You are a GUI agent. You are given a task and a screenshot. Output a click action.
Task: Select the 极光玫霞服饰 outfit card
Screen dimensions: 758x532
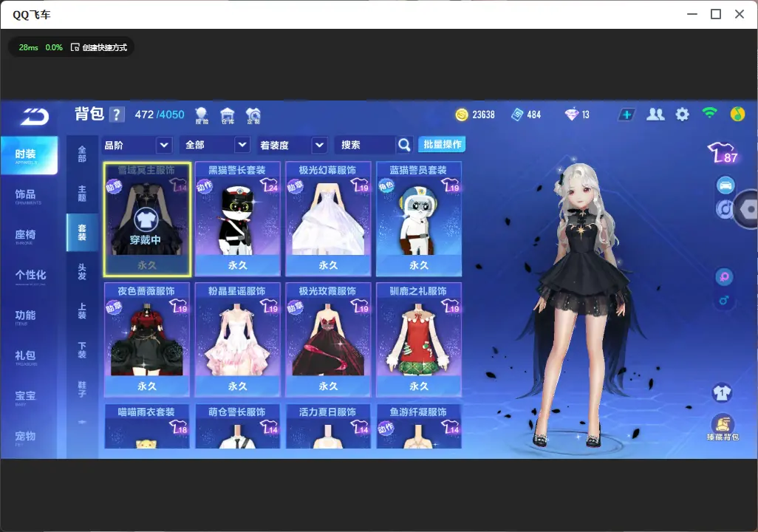[328, 340]
